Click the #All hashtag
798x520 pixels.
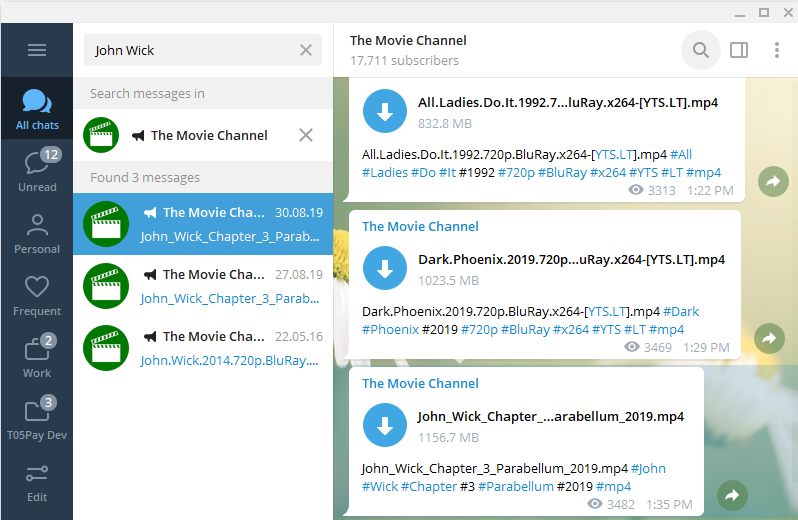(681, 154)
